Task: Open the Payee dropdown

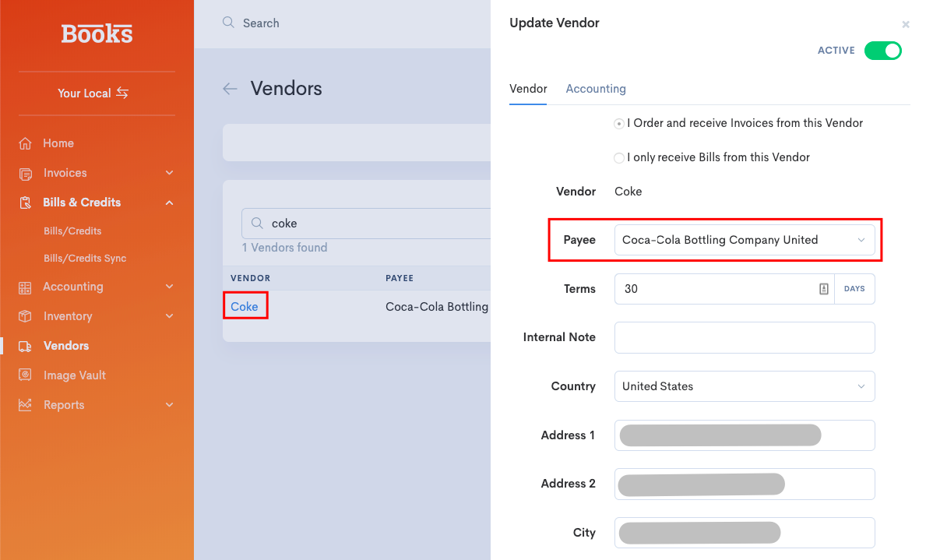Action: [x=744, y=240]
